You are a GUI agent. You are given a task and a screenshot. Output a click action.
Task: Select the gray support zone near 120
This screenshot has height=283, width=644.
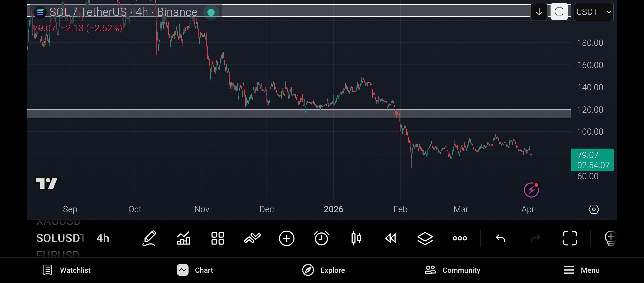(x=299, y=114)
